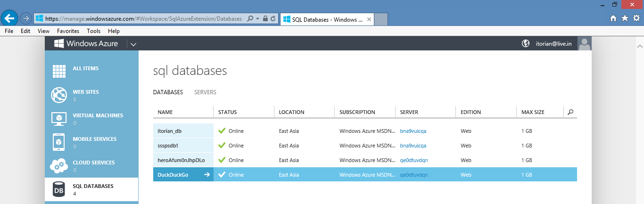Open the browser Home icon
This screenshot has height=204, width=644.
click(x=613, y=18)
